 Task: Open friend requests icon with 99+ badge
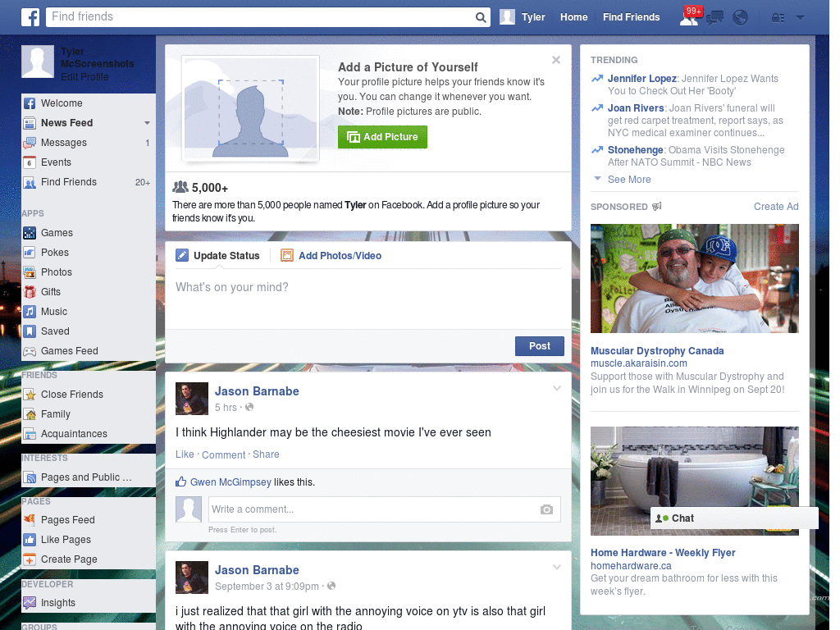[690, 16]
